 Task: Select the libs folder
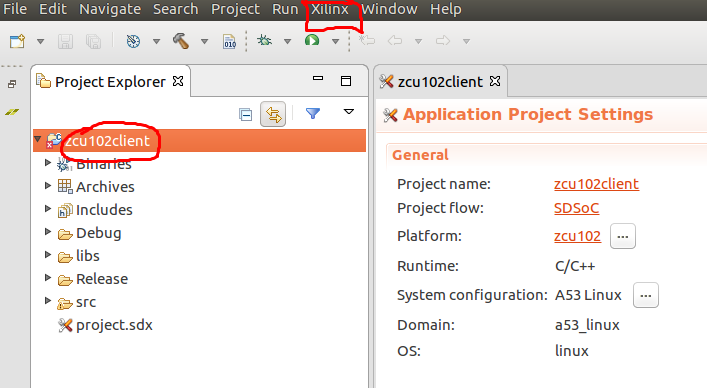click(x=79, y=256)
